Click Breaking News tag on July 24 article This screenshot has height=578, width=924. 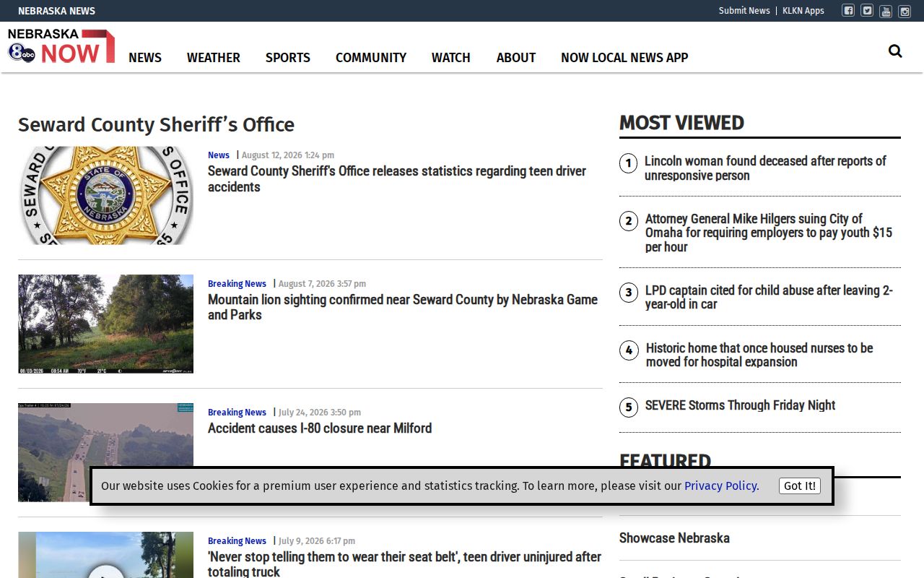click(x=237, y=413)
